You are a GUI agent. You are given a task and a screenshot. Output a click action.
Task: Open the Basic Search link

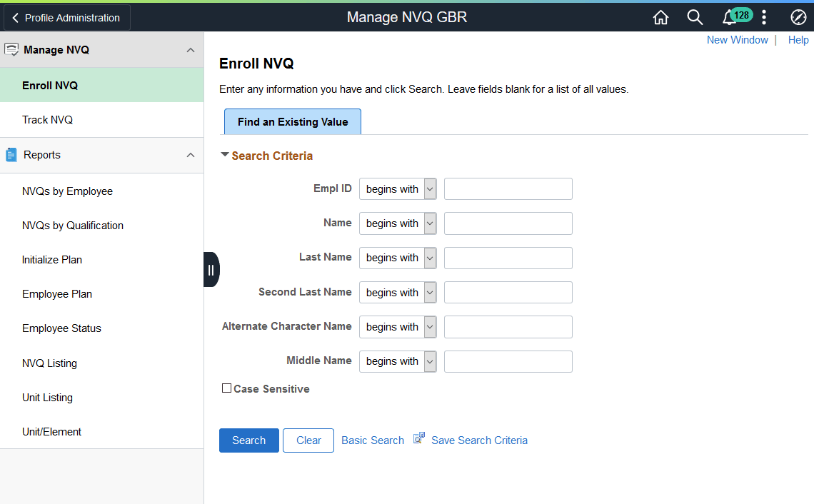click(x=372, y=440)
